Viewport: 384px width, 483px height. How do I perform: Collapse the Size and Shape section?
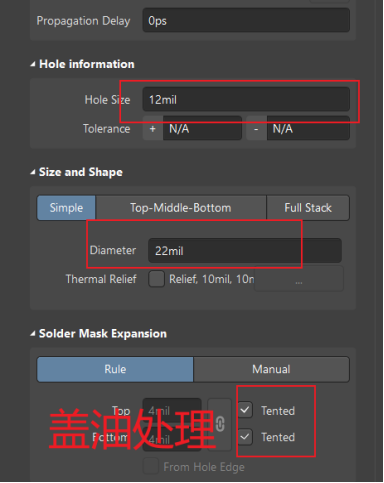pos(33,172)
